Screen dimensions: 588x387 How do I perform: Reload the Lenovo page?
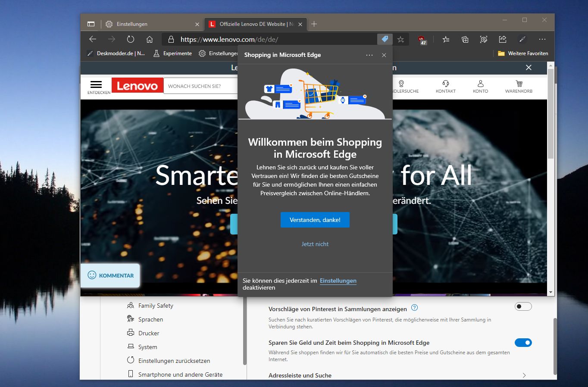[131, 39]
